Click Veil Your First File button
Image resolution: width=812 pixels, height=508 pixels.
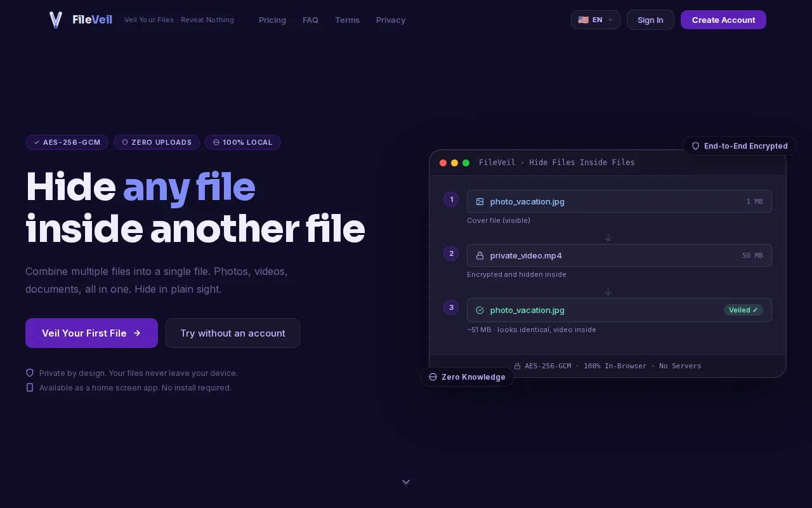[x=91, y=333]
